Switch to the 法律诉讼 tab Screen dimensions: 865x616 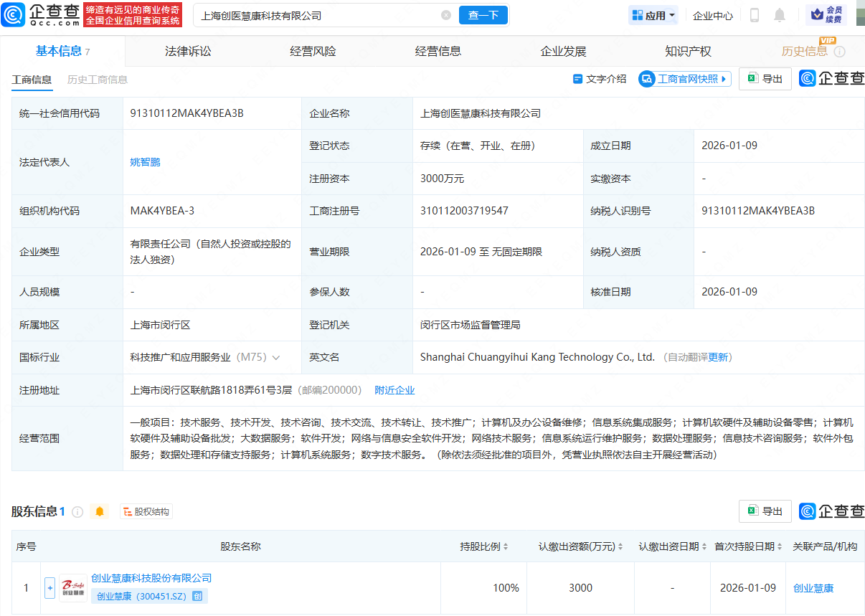188,52
